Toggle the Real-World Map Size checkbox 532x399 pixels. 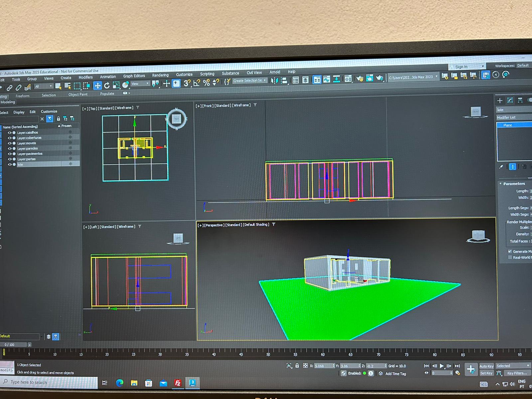[510, 257]
